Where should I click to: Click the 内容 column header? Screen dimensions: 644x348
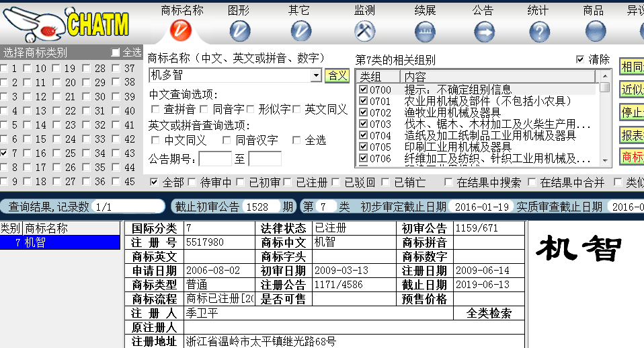[x=497, y=77]
